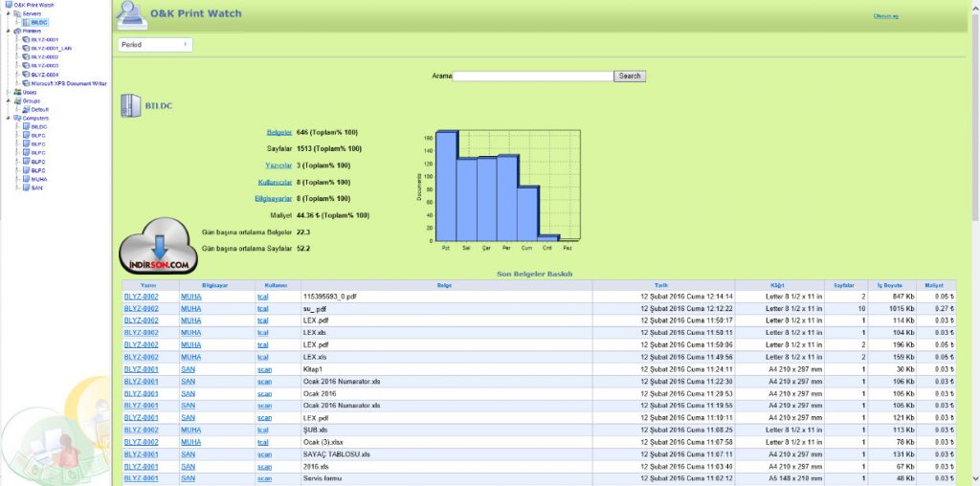Click the Printers node icon in tree
Viewport: 980px width, 486px height.
[17, 31]
